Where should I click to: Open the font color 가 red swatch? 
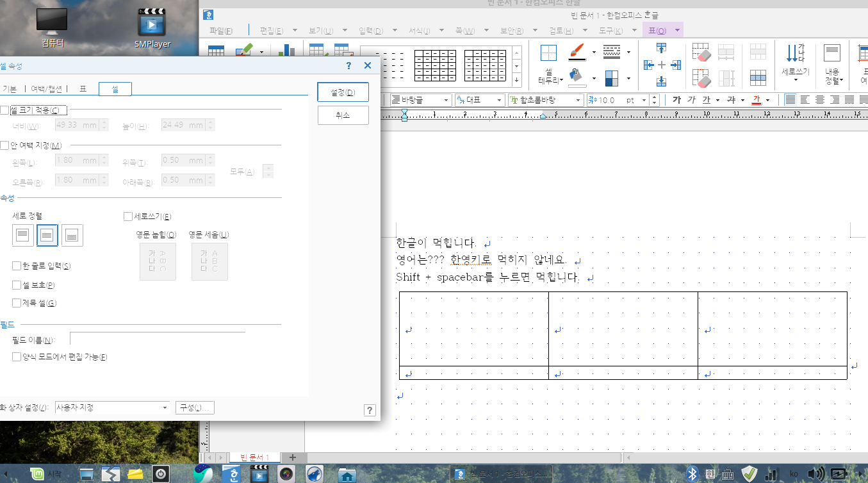click(x=756, y=100)
